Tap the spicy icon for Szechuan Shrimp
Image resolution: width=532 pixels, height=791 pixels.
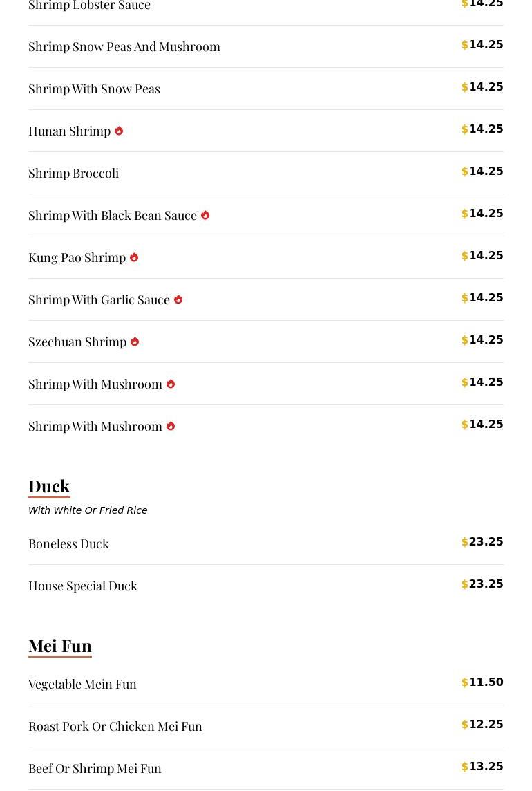click(x=135, y=342)
